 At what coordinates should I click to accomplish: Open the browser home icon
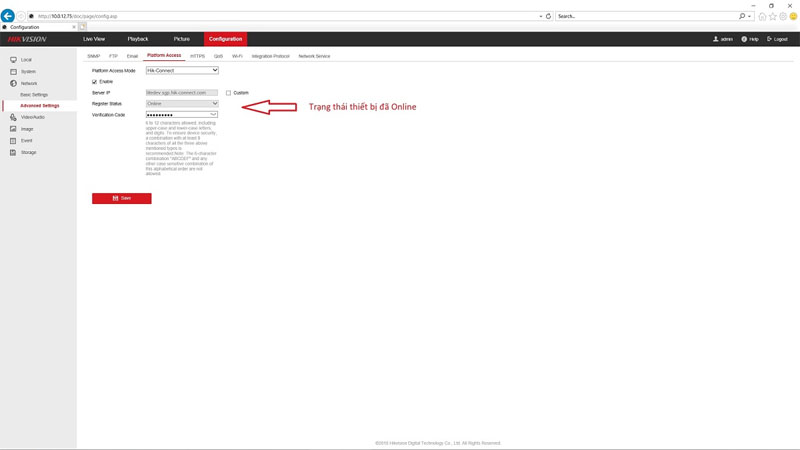point(762,16)
